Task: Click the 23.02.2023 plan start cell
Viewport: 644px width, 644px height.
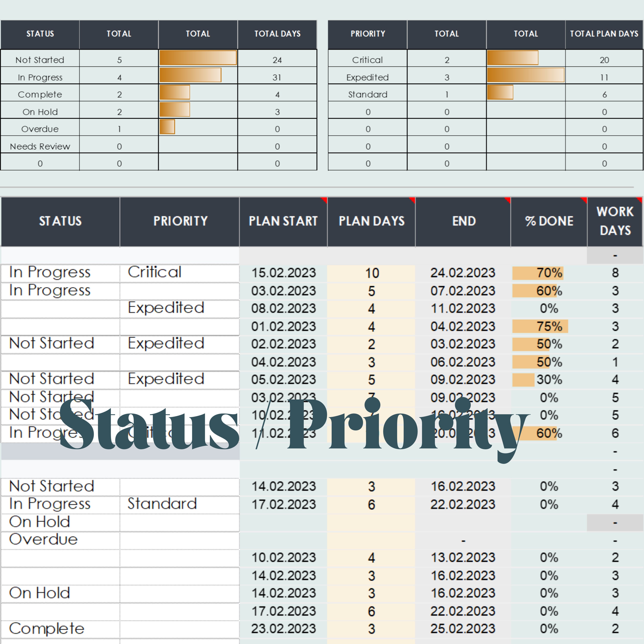Action: pos(283,629)
